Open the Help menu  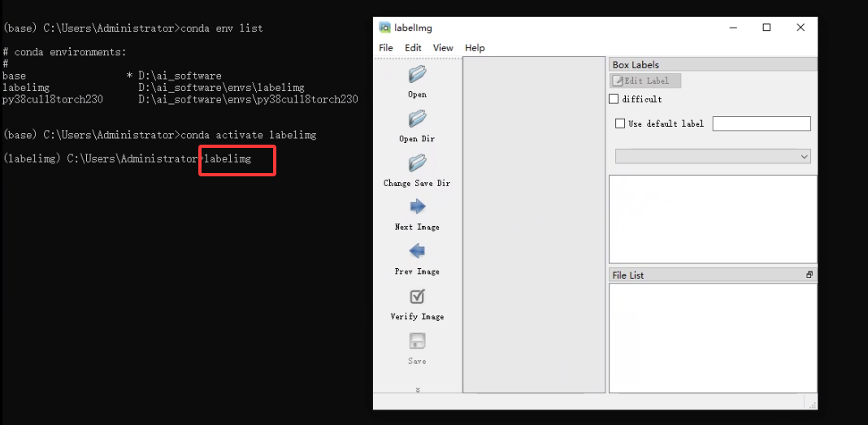(x=475, y=48)
